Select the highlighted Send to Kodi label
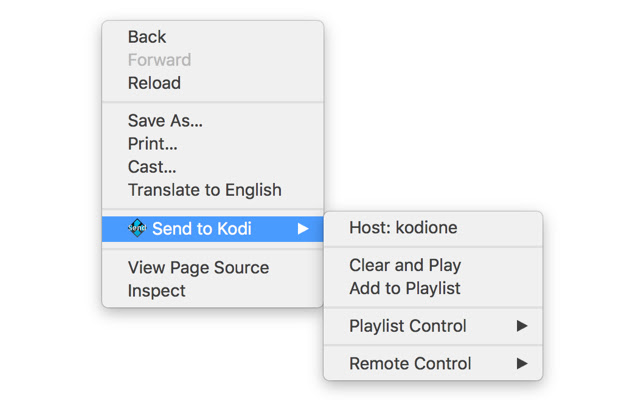 (201, 229)
